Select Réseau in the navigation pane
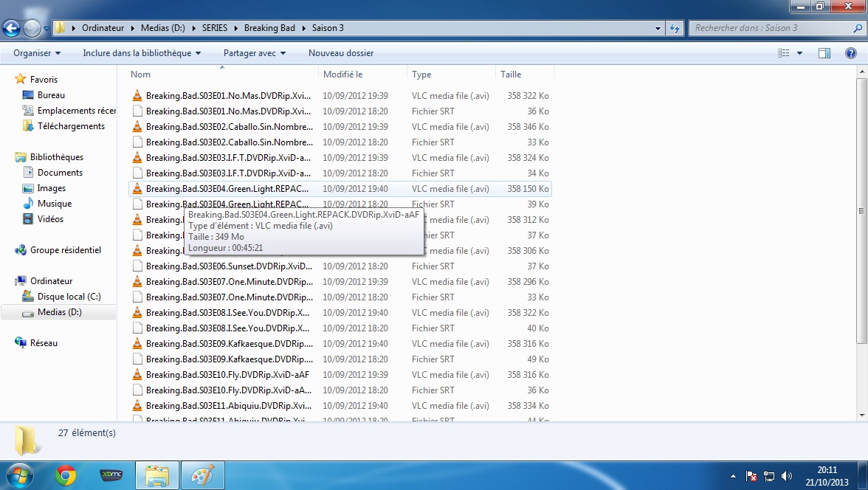The image size is (868, 490). [x=44, y=343]
